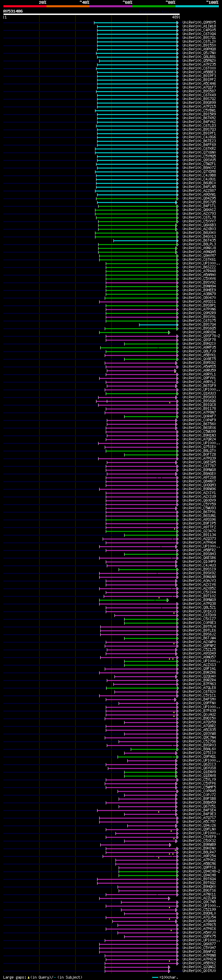
Task: Click the query end position 489
Action: point(175,17)
